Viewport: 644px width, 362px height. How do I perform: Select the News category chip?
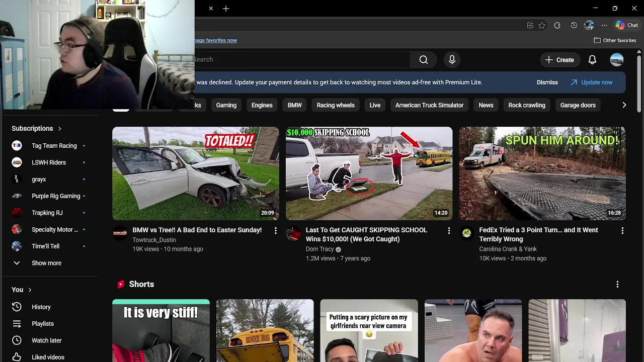point(486,105)
